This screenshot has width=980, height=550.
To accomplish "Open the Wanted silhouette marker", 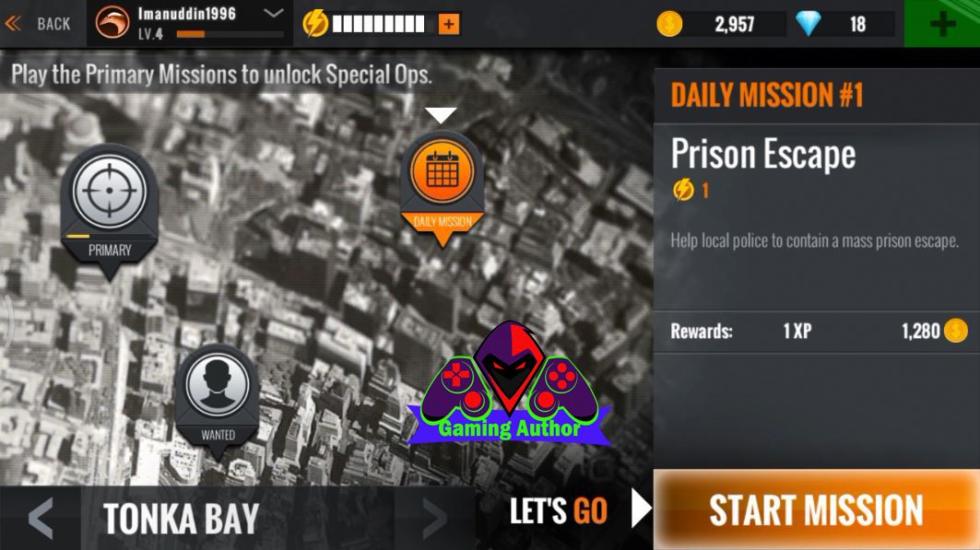I will click(218, 400).
